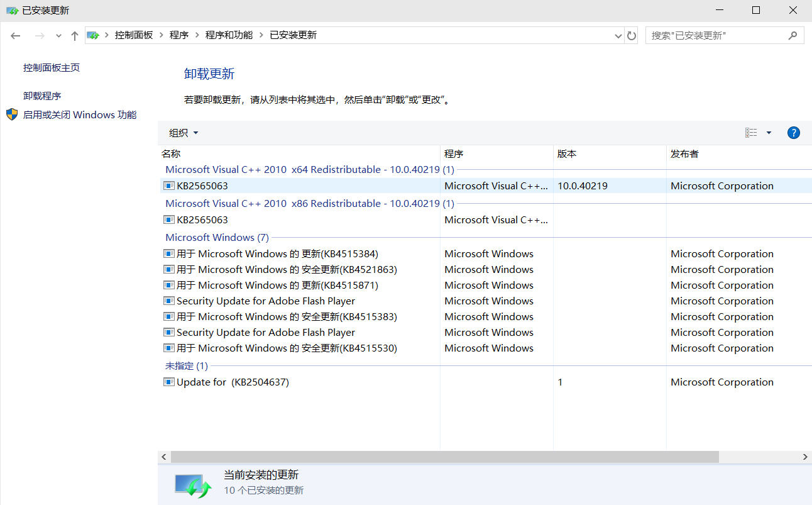
Task: Open 卸载程序 from the sidebar
Action: click(41, 95)
